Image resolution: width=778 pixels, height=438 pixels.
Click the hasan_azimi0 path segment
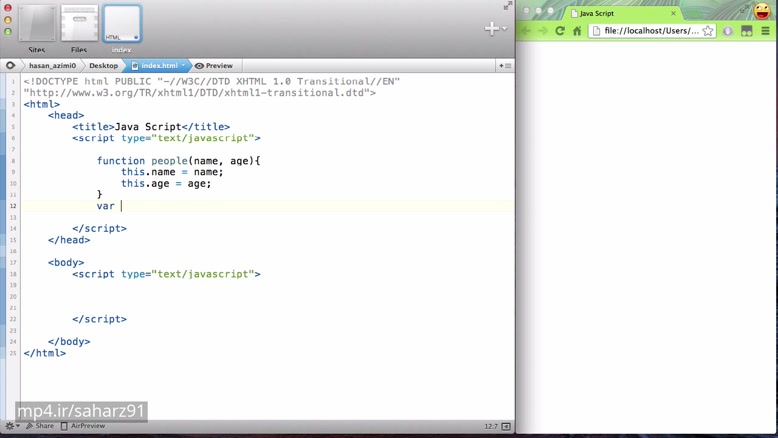[x=52, y=66]
